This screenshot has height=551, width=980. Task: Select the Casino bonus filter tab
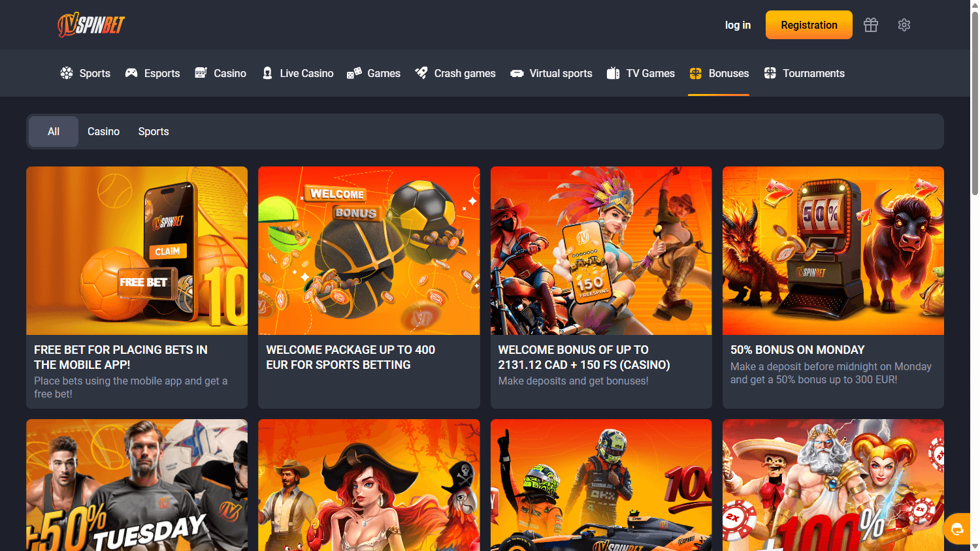(x=104, y=131)
